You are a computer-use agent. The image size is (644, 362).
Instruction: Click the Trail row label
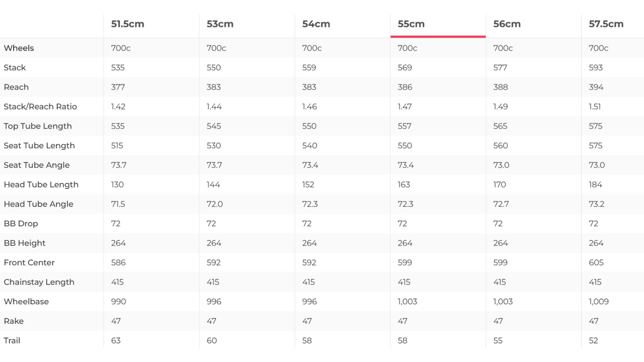coord(12,340)
